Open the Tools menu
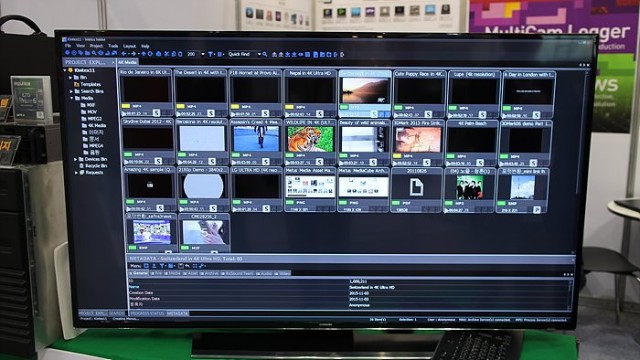Viewport: 640px width, 360px height. tap(113, 46)
